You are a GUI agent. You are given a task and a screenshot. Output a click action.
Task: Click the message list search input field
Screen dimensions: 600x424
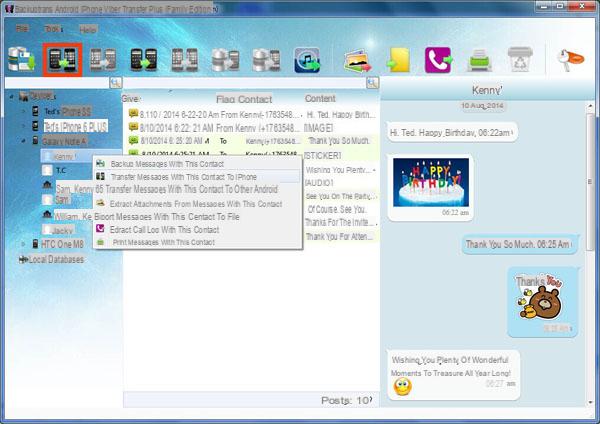tap(245, 82)
